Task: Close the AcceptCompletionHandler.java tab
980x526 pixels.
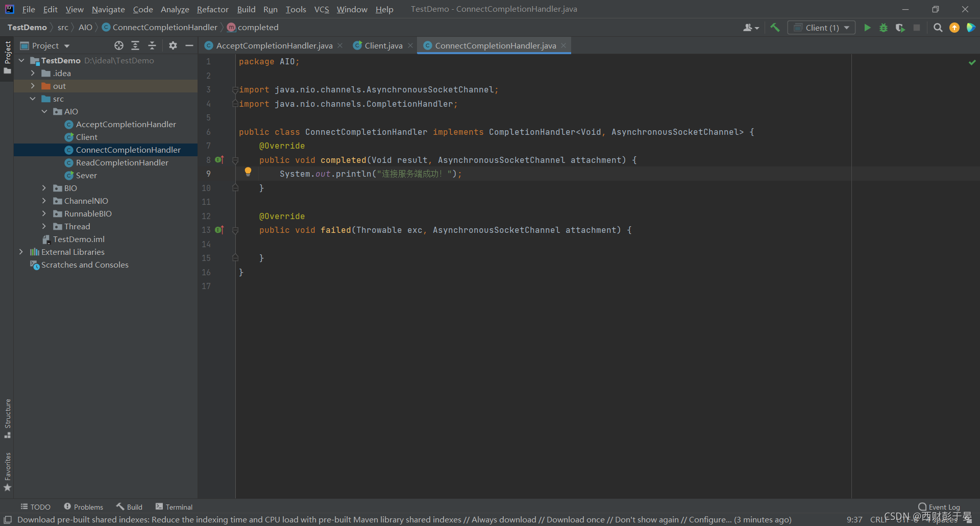Action: tap(340, 45)
